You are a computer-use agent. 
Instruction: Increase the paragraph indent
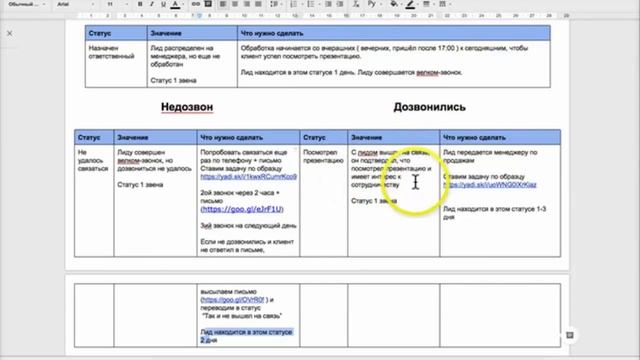(340, 4)
